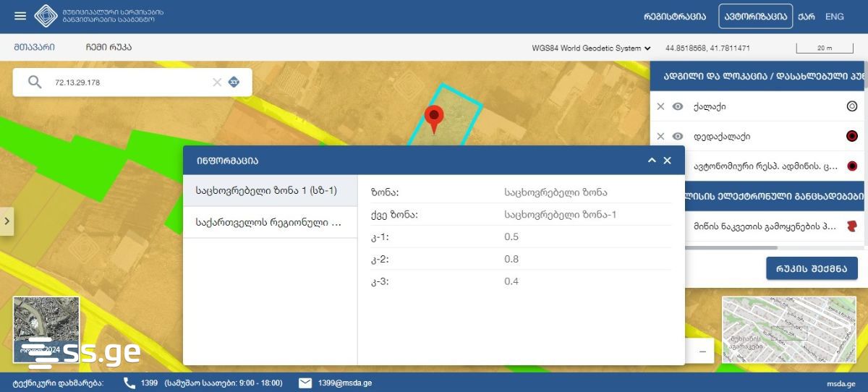The width and height of the screenshot is (868, 392).
Task: Click the search magnifier icon
Action: (x=35, y=82)
